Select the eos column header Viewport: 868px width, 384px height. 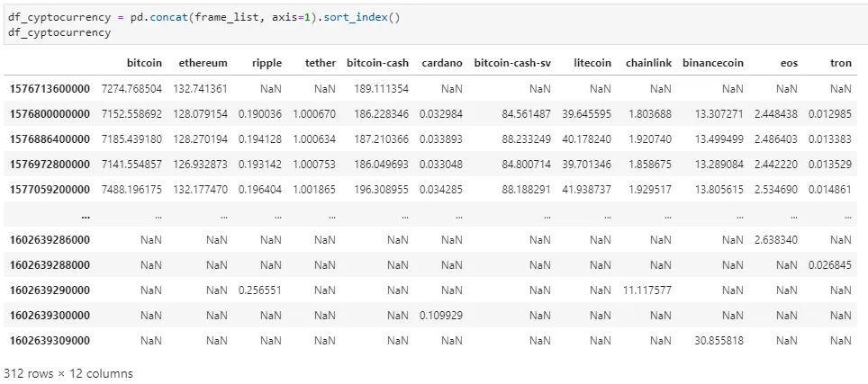789,62
